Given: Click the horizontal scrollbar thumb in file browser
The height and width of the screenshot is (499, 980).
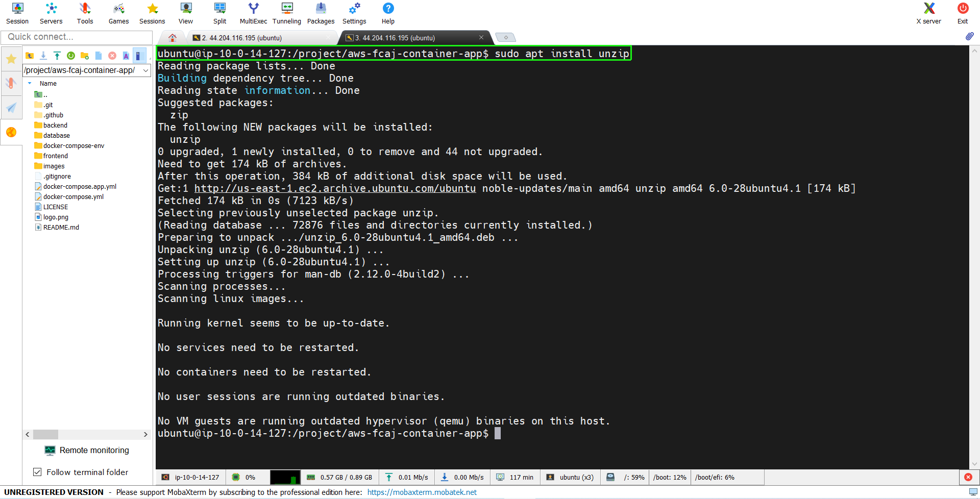Looking at the screenshot, I should 45,434.
